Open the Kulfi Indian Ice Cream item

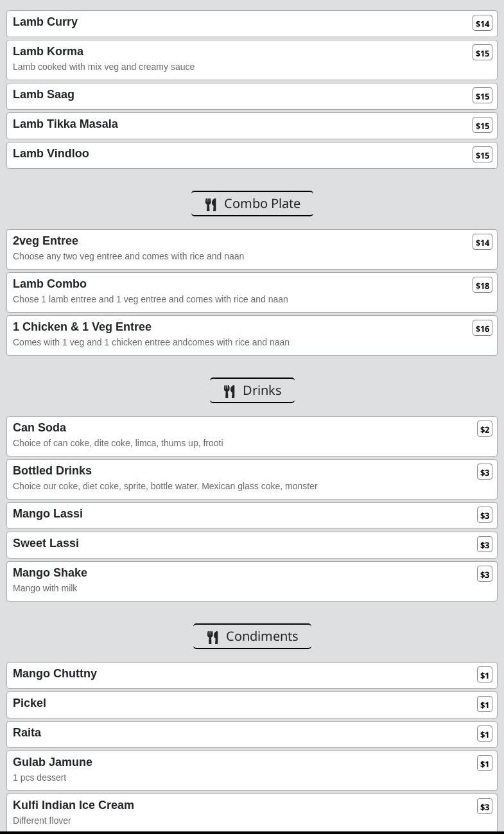click(x=74, y=805)
